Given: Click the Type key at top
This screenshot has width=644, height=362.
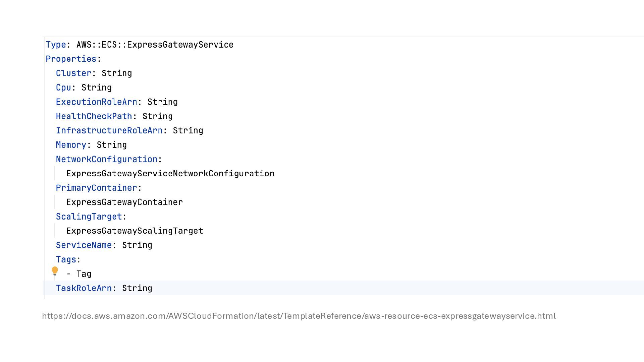Looking at the screenshot, I should tap(56, 45).
